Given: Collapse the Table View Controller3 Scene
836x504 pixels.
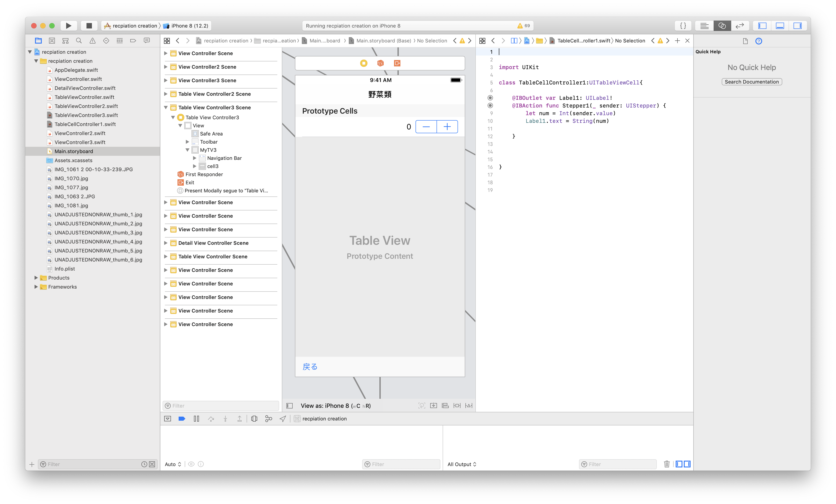Looking at the screenshot, I should [166, 107].
